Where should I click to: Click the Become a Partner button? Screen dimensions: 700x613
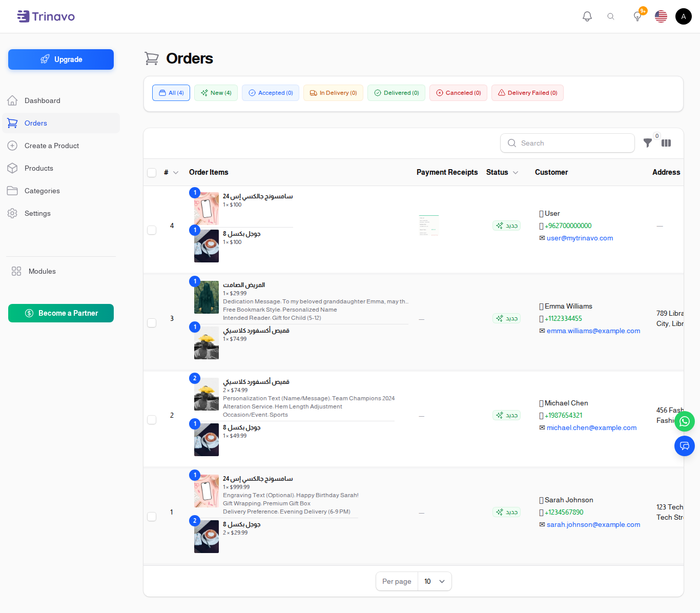click(x=61, y=313)
